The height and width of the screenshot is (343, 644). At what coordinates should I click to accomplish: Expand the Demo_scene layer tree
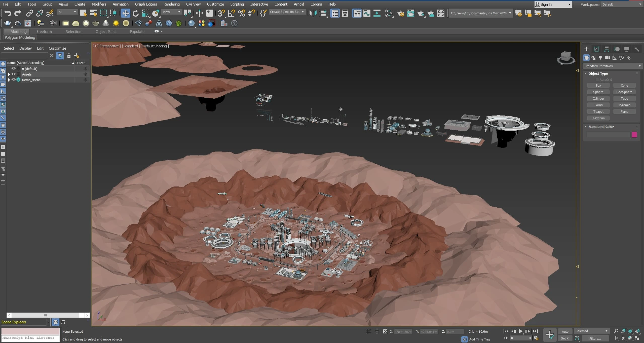9,80
